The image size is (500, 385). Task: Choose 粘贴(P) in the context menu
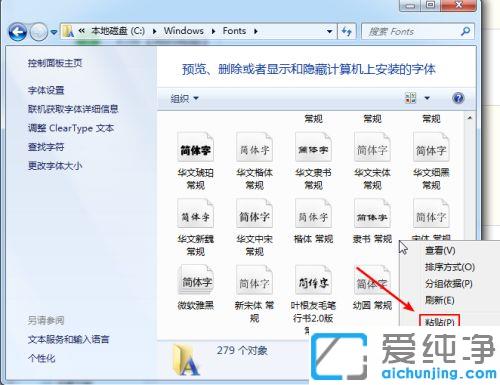click(440, 321)
